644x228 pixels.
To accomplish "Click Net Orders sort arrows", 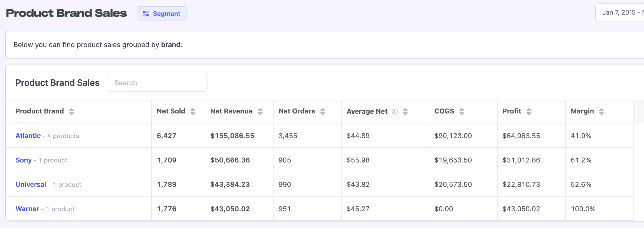I will (x=323, y=112).
